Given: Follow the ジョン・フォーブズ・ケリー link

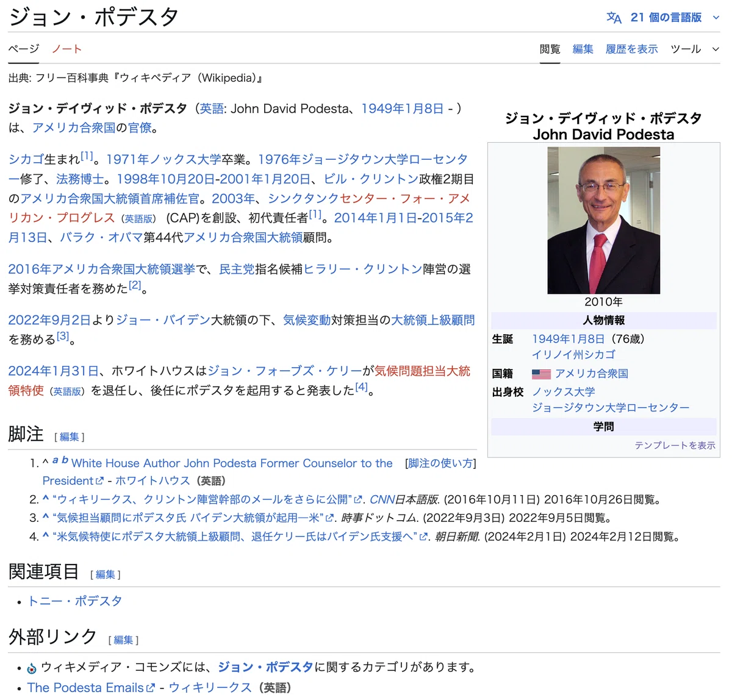Looking at the screenshot, I should [x=285, y=371].
